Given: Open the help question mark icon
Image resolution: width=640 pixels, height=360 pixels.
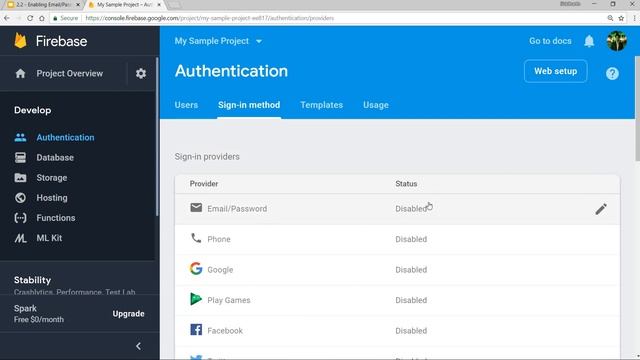Looking at the screenshot, I should tap(612, 73).
